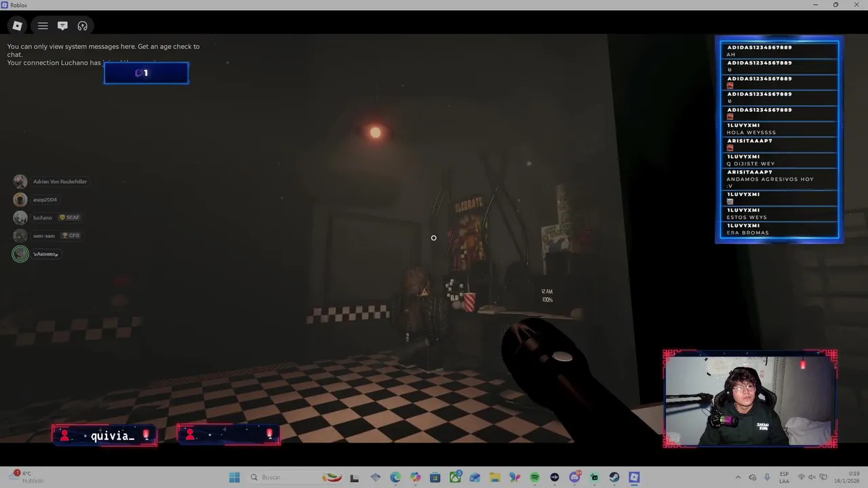Click the HOLA WEYSSSS chat message

click(x=751, y=133)
